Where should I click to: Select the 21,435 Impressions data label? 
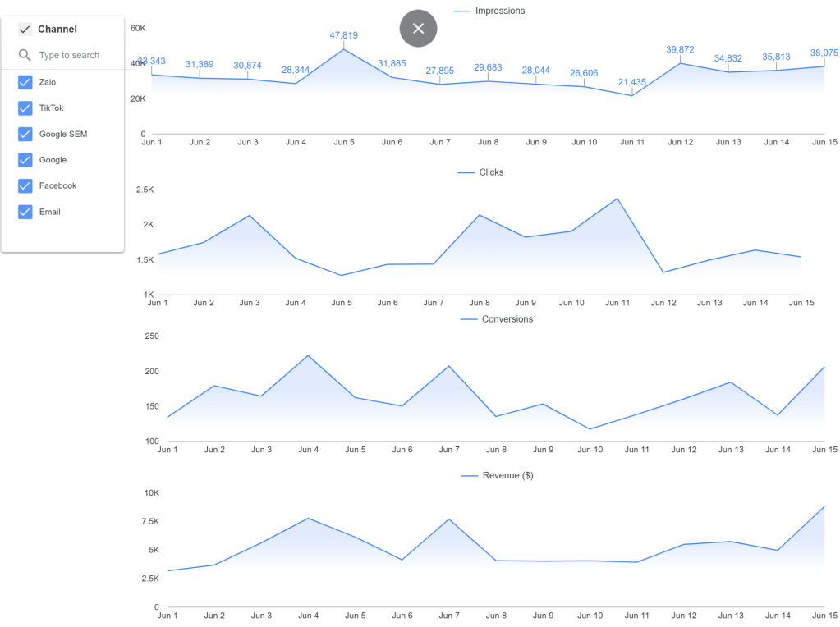[x=631, y=82]
